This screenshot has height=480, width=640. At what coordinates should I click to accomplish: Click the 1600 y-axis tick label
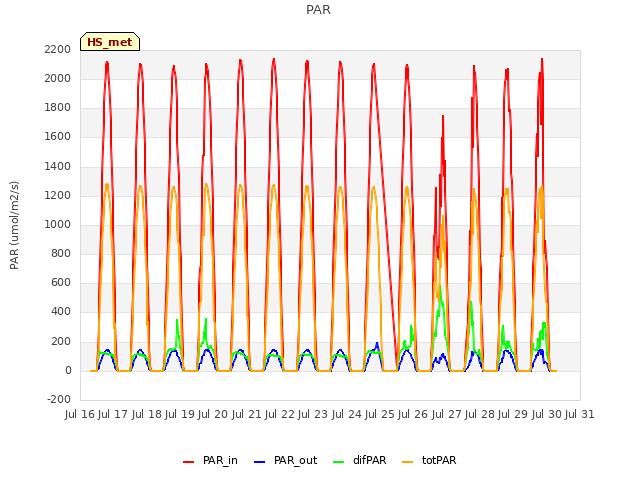(58, 137)
